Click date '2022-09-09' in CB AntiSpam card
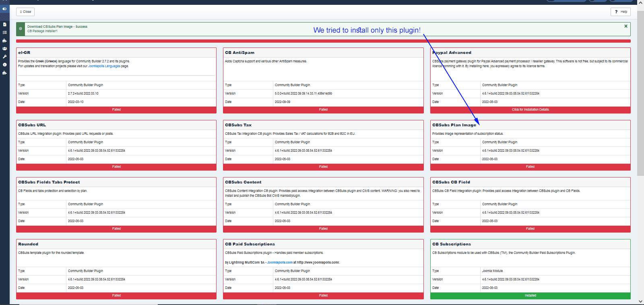Viewport: 644px width, 305px height. [x=283, y=102]
